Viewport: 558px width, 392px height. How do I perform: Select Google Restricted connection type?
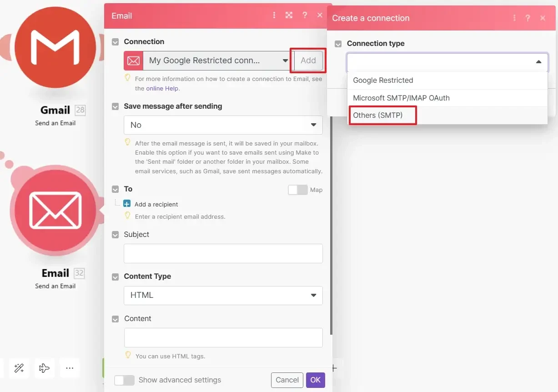[x=447, y=80]
